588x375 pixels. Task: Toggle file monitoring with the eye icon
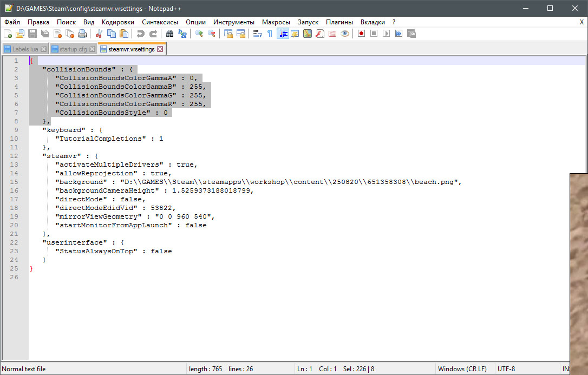pos(345,34)
